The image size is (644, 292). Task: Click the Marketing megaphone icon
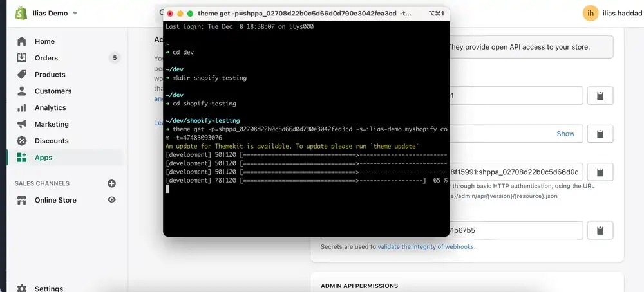pos(22,124)
